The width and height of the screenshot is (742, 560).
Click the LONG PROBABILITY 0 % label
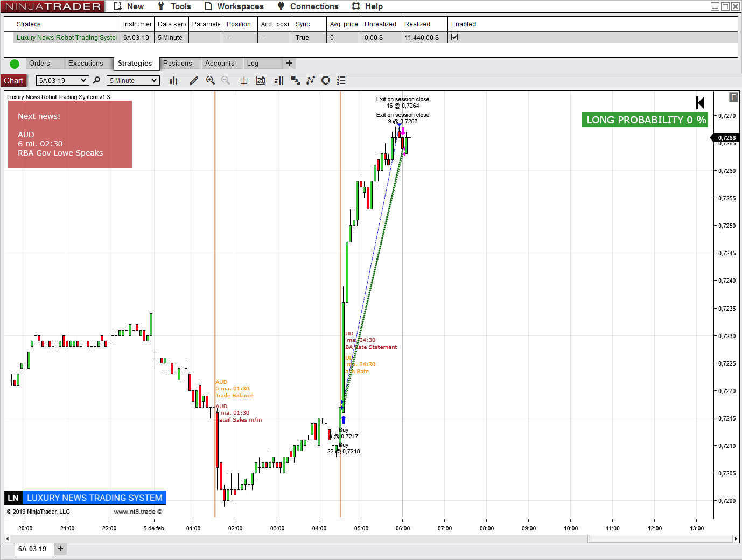pos(645,120)
